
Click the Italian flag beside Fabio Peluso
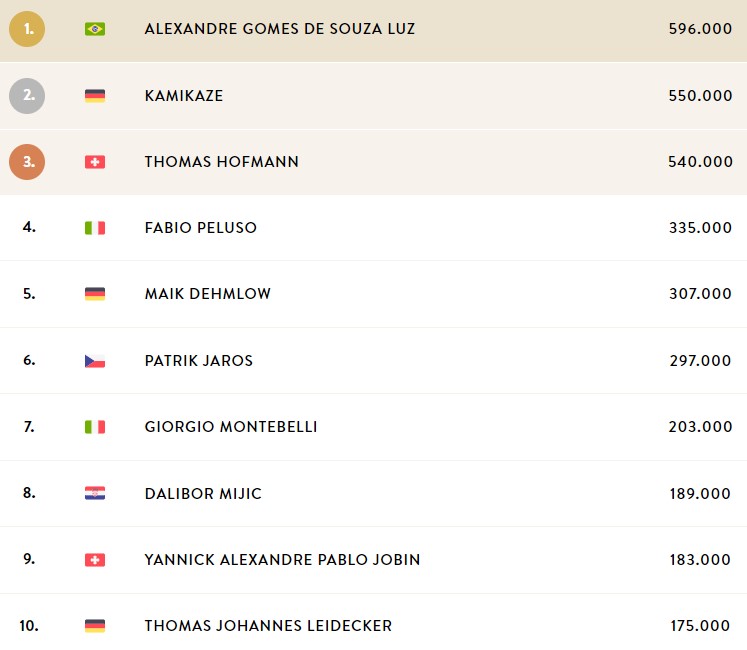(95, 228)
